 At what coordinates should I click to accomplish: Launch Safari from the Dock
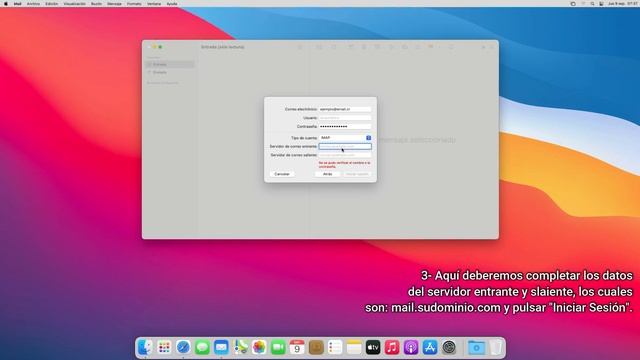pyautogui.click(x=183, y=347)
